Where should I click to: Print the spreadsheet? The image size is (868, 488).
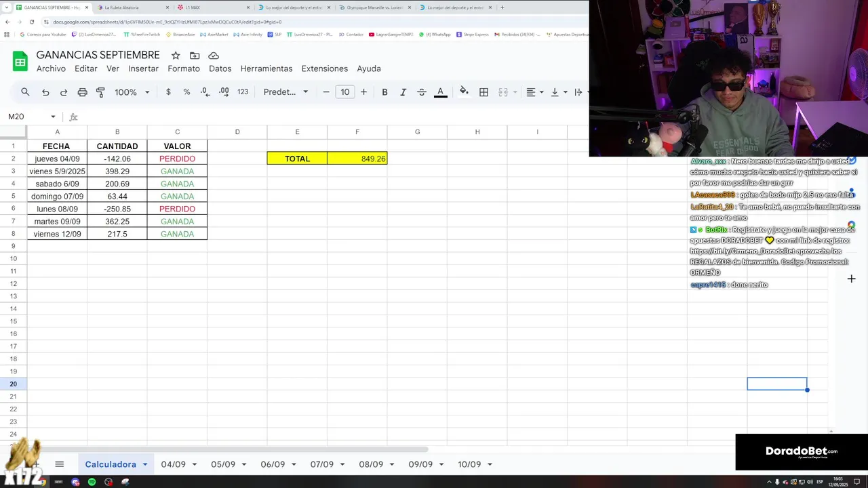click(x=82, y=92)
